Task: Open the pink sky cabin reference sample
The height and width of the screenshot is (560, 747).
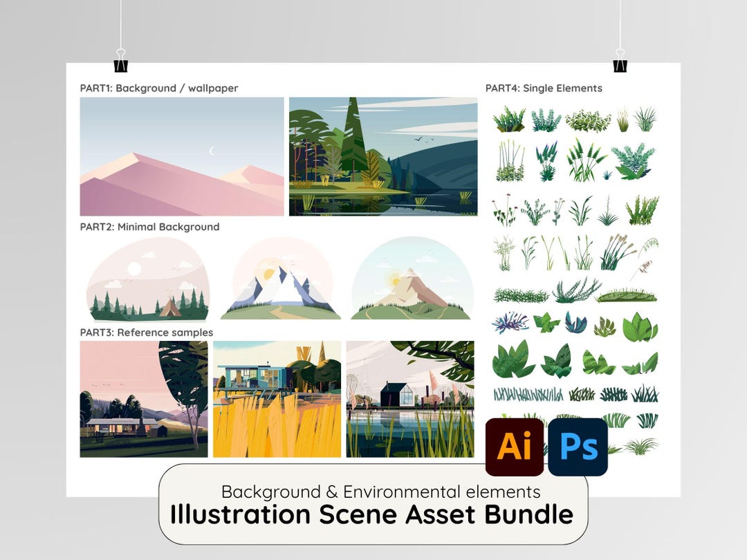Action: coord(144,399)
